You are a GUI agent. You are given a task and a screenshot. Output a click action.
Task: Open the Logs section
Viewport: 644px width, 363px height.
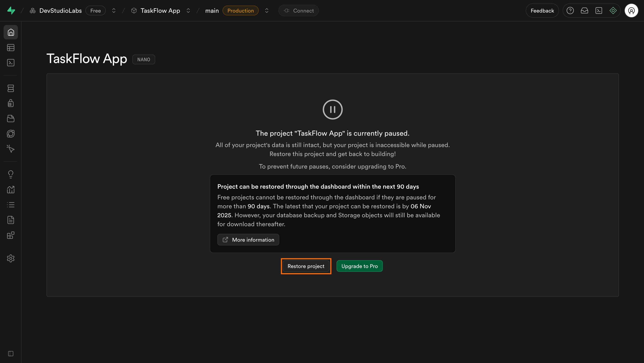11,205
